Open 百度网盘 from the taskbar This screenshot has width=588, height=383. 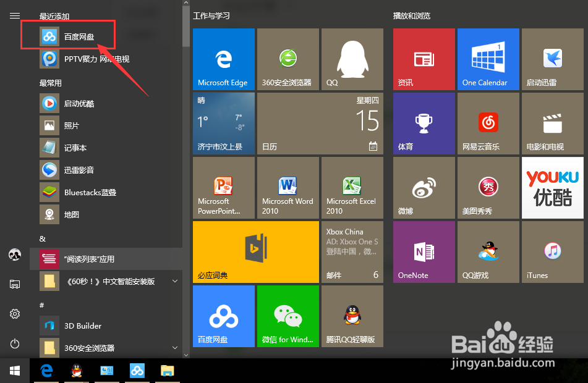click(137, 371)
